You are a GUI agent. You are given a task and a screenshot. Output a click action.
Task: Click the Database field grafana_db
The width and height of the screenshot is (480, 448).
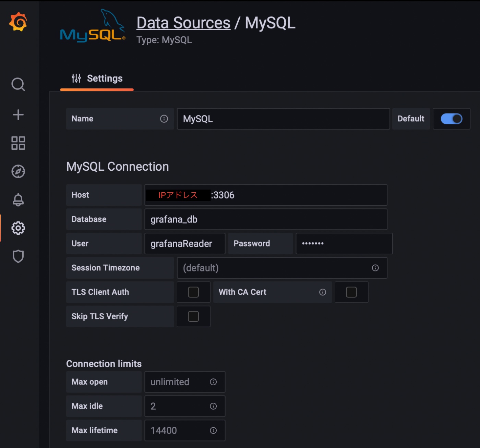[x=266, y=219]
